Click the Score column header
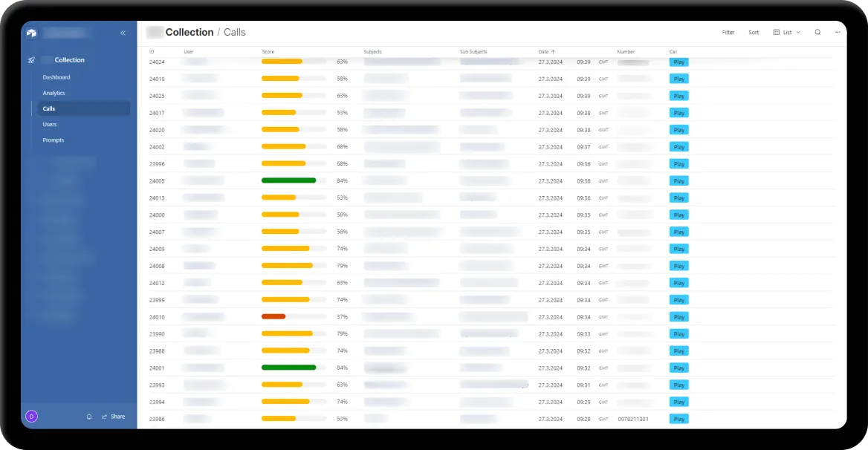 coord(268,52)
